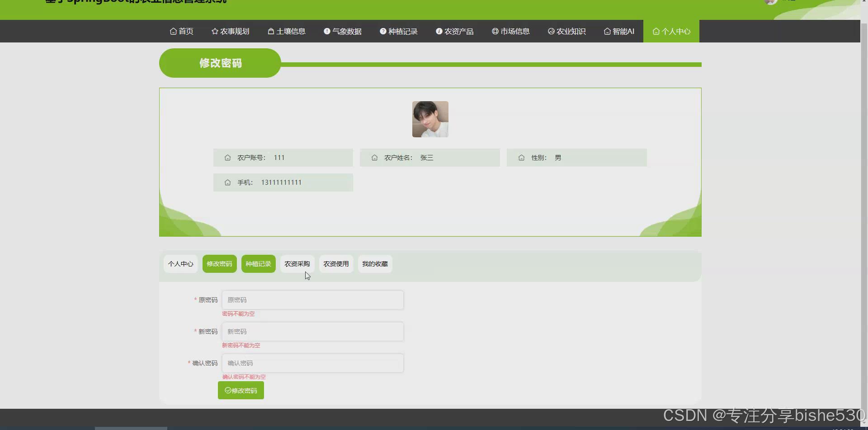
Task: Open the 农资采购 tab
Action: coord(297,264)
